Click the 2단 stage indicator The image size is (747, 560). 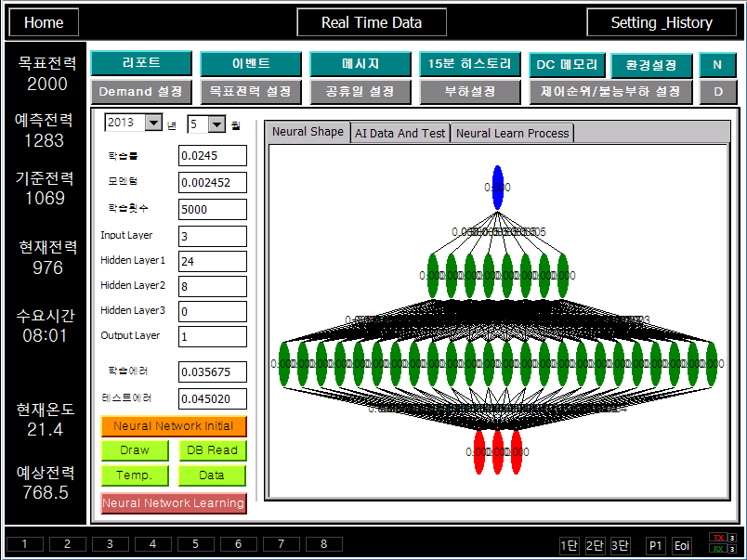point(595,546)
